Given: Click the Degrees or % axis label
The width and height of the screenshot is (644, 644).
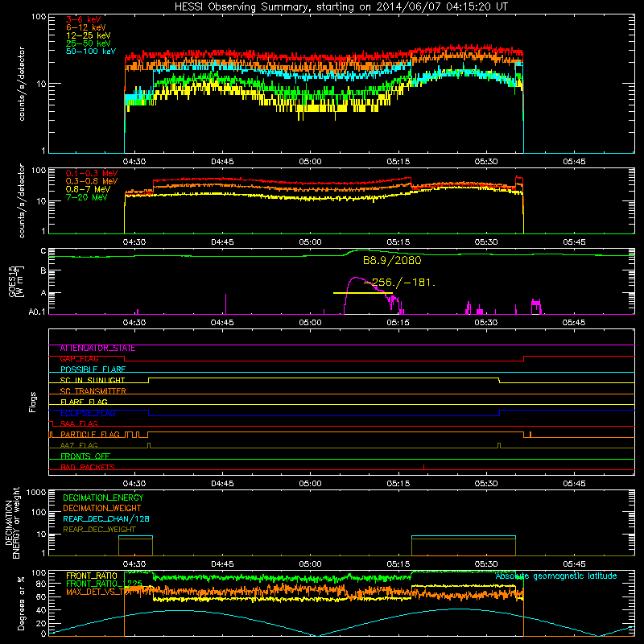Looking at the screenshot, I should click(x=22, y=604).
